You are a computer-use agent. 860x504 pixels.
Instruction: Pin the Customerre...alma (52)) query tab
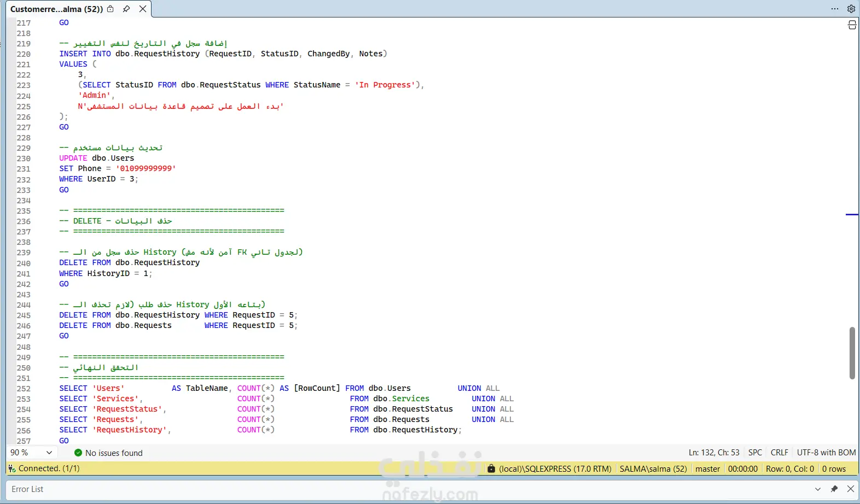click(x=126, y=9)
